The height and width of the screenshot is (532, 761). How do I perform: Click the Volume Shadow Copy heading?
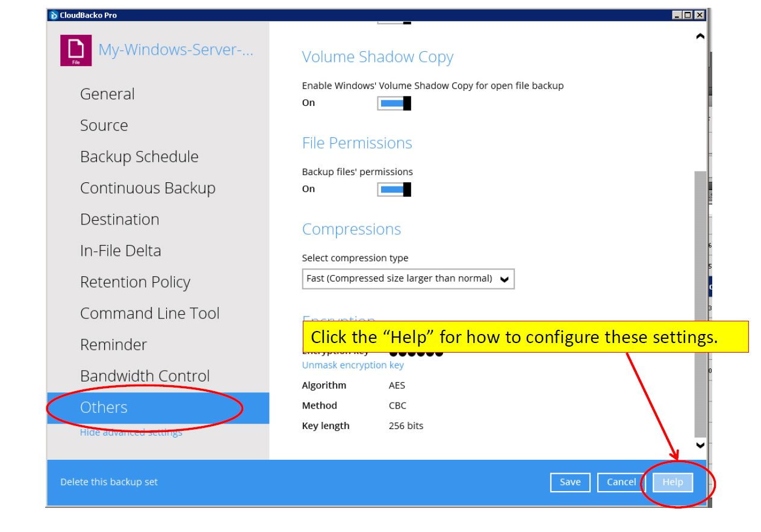pos(377,57)
